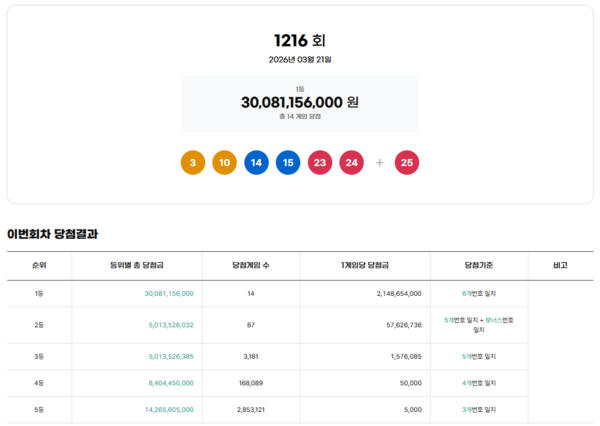The image size is (600, 426).
Task: Click per-game prize '5,000'
Action: [x=413, y=410]
